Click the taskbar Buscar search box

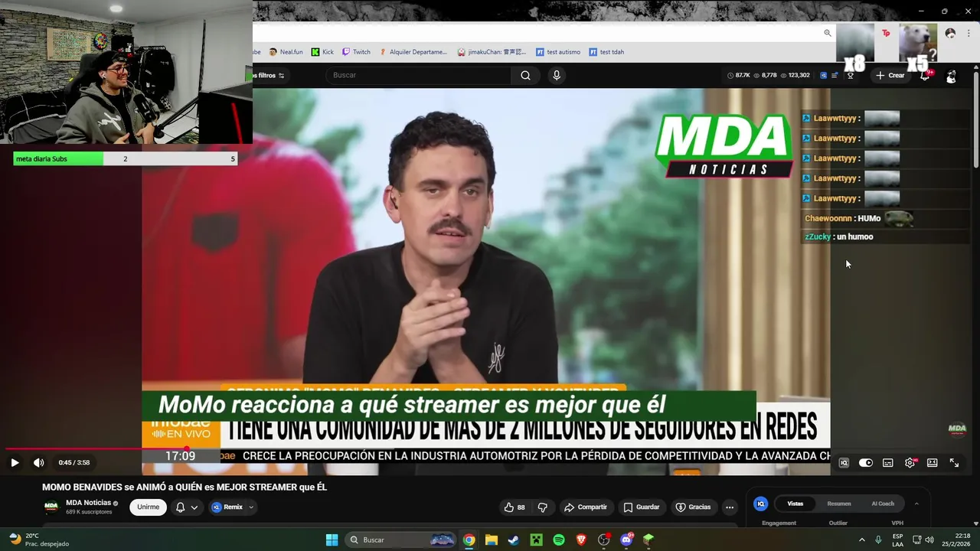pos(402,540)
